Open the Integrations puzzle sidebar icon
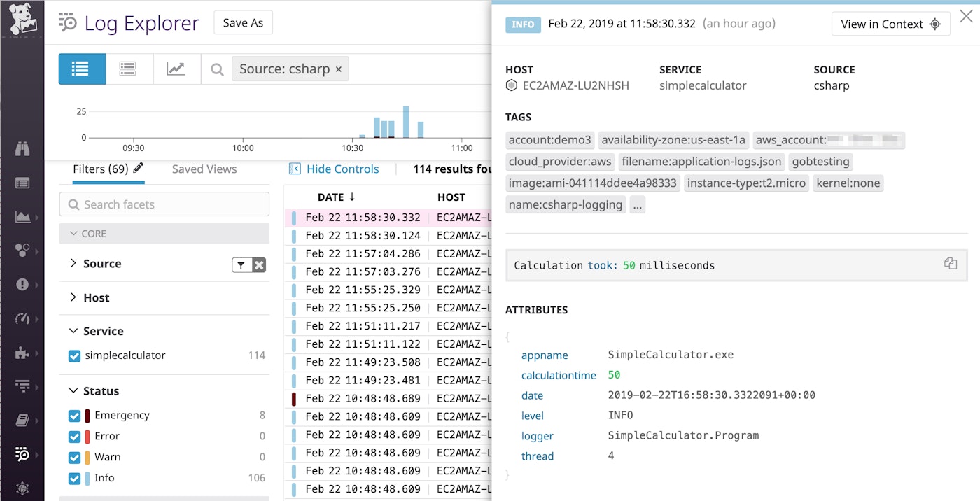 click(x=22, y=352)
